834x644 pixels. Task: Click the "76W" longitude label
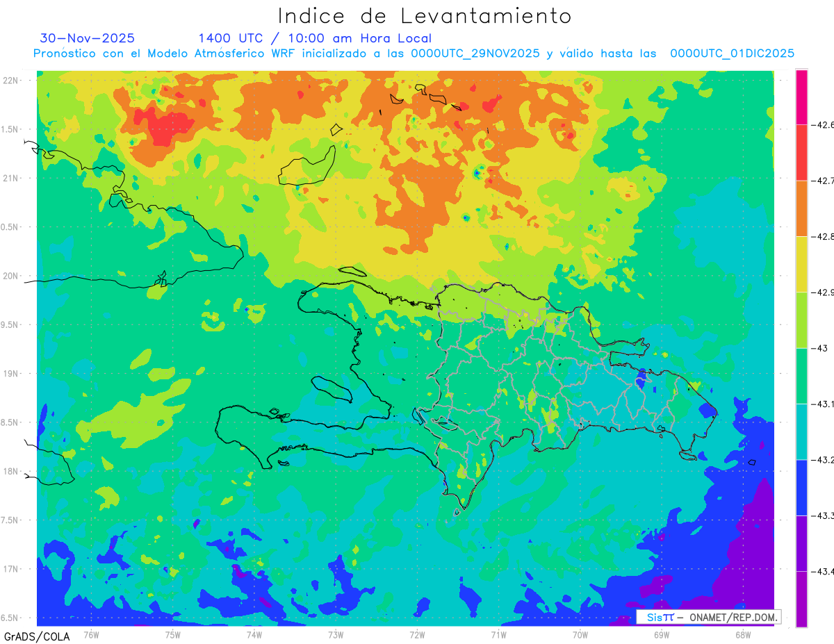(91, 635)
